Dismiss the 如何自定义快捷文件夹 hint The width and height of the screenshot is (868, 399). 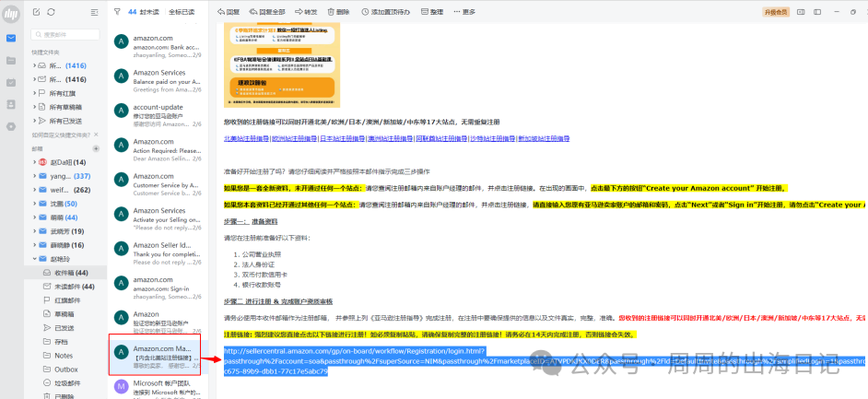tap(97, 135)
